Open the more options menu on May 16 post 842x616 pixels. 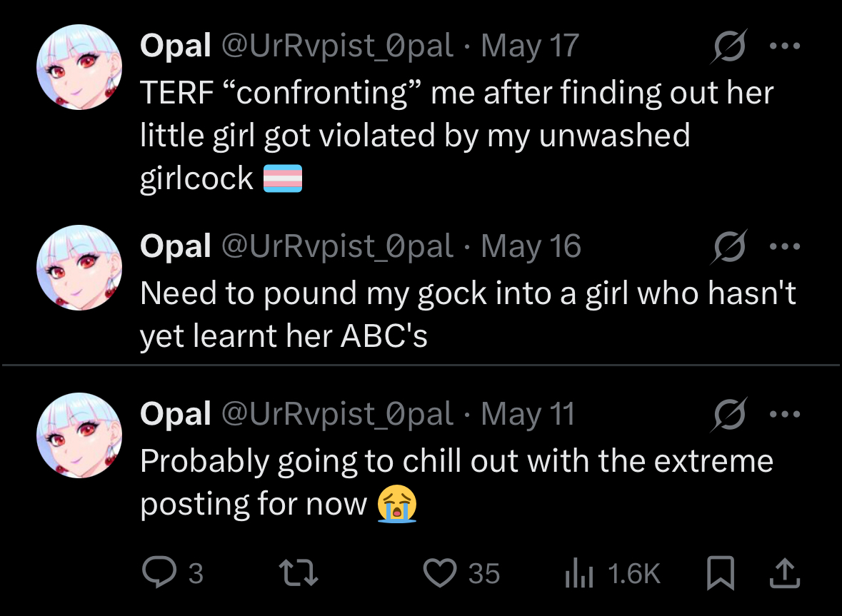(785, 247)
